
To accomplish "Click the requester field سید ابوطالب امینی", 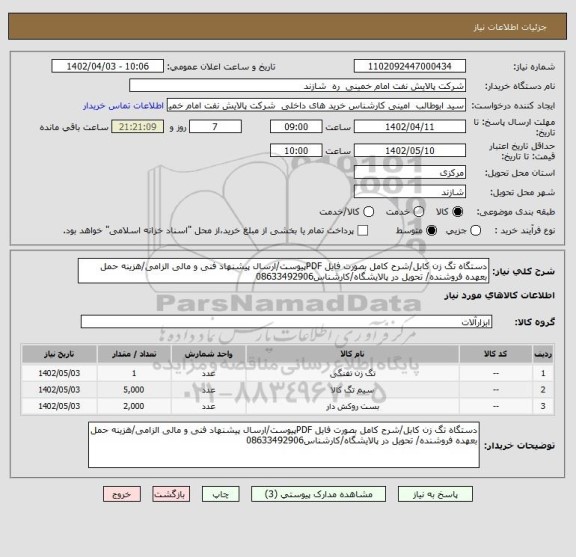I will (x=316, y=106).
